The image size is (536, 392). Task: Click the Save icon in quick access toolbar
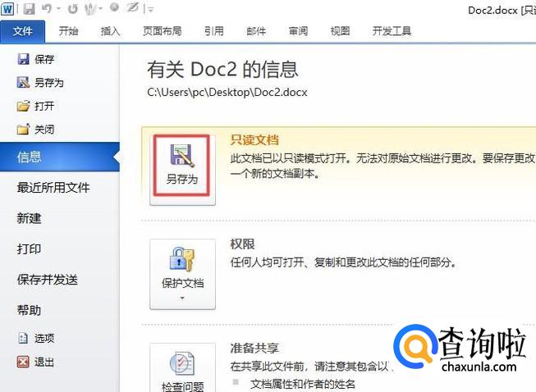29,9
